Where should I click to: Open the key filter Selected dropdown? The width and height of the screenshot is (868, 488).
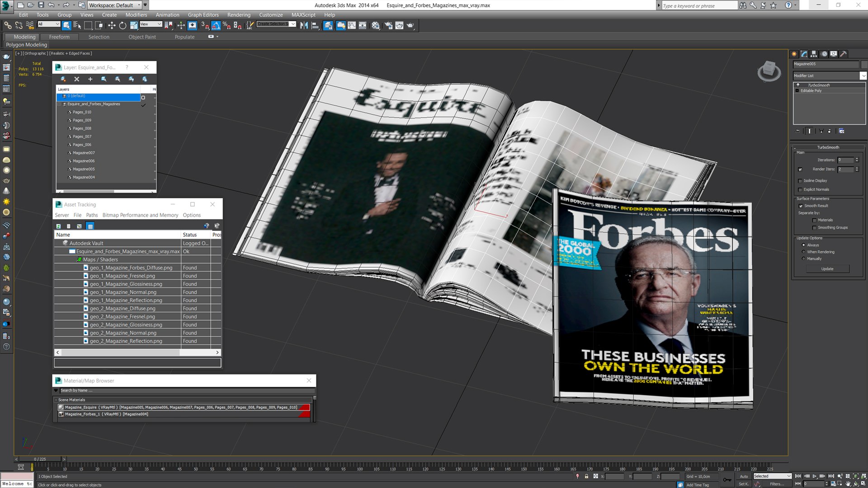772,476
